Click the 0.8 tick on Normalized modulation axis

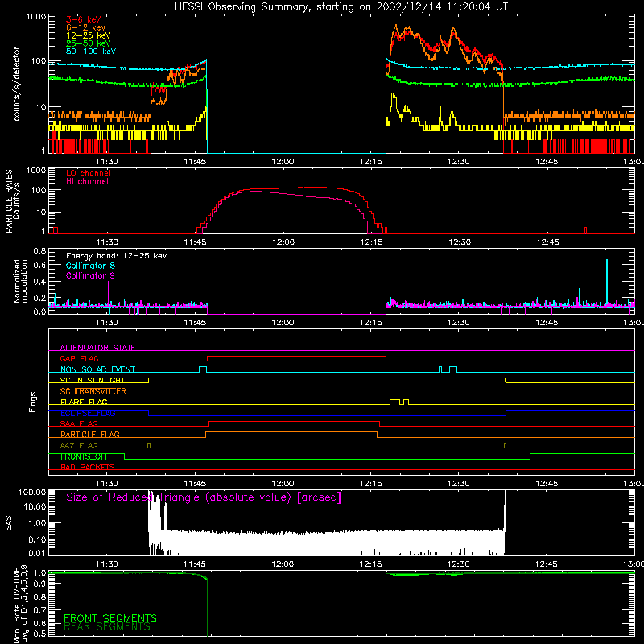click(39, 250)
